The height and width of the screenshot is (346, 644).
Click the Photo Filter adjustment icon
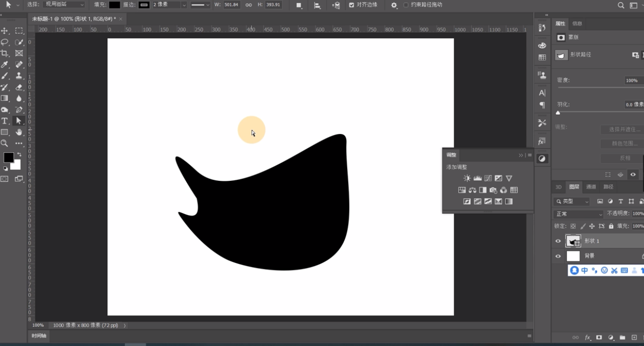[493, 190]
